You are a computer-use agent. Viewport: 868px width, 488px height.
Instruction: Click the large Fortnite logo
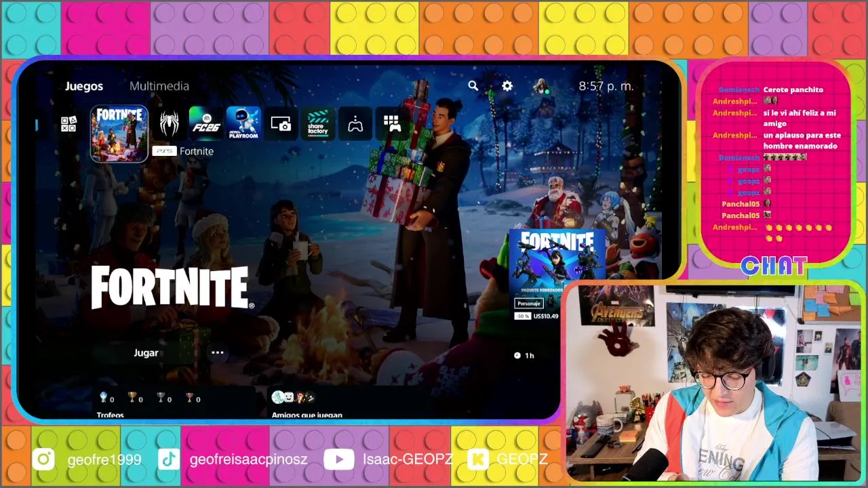(x=173, y=287)
